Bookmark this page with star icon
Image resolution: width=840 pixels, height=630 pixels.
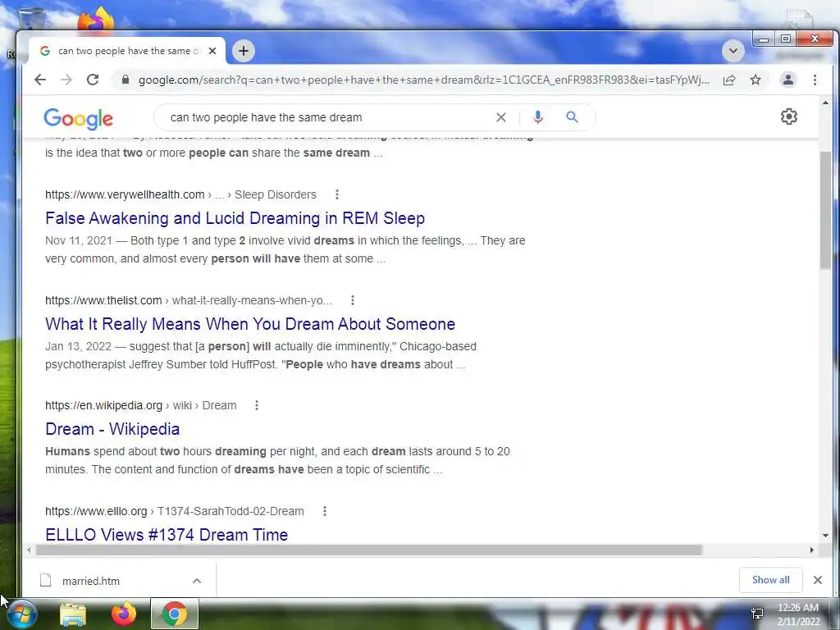(x=756, y=80)
